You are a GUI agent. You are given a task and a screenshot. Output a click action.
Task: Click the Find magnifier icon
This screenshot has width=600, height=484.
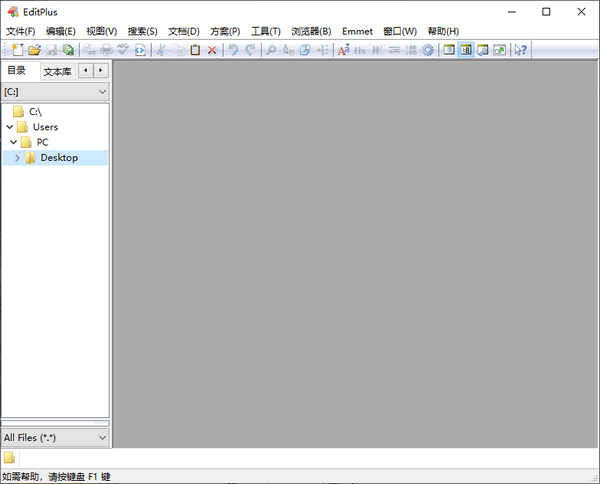tap(271, 50)
